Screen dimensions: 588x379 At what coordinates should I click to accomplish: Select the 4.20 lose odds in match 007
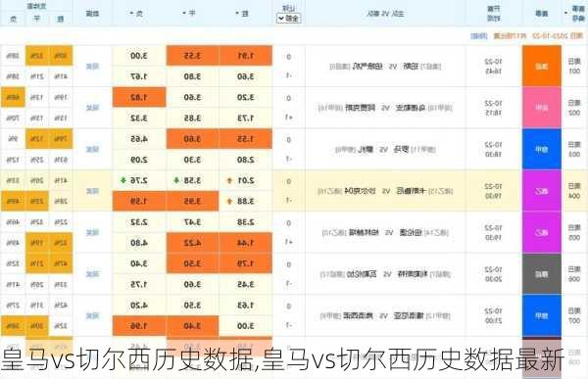point(139,306)
